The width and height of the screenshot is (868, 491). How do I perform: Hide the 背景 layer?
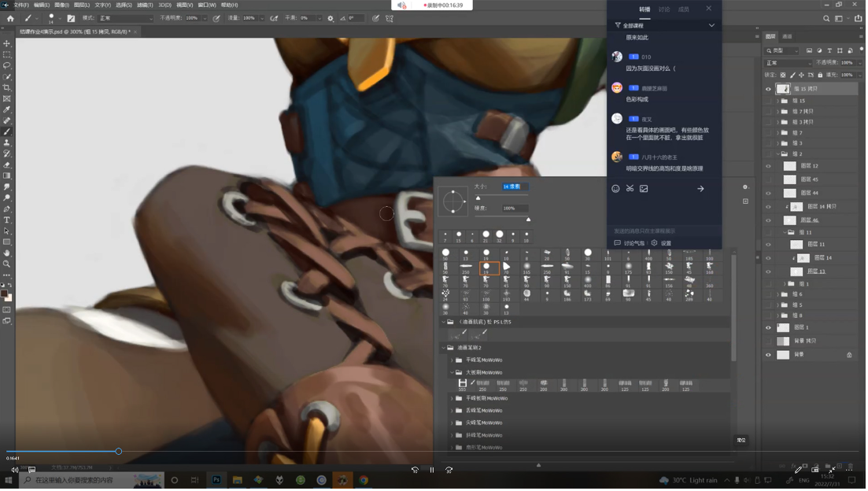coord(768,355)
